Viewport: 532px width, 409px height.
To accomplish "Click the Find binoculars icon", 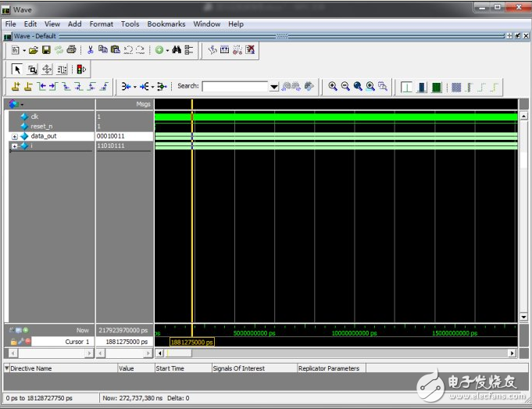I will coord(177,50).
